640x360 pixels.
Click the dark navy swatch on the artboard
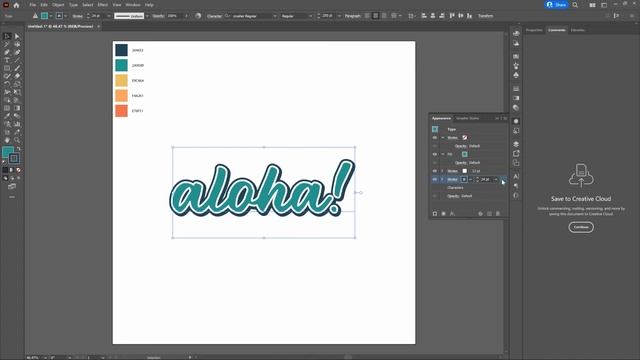[x=121, y=50]
